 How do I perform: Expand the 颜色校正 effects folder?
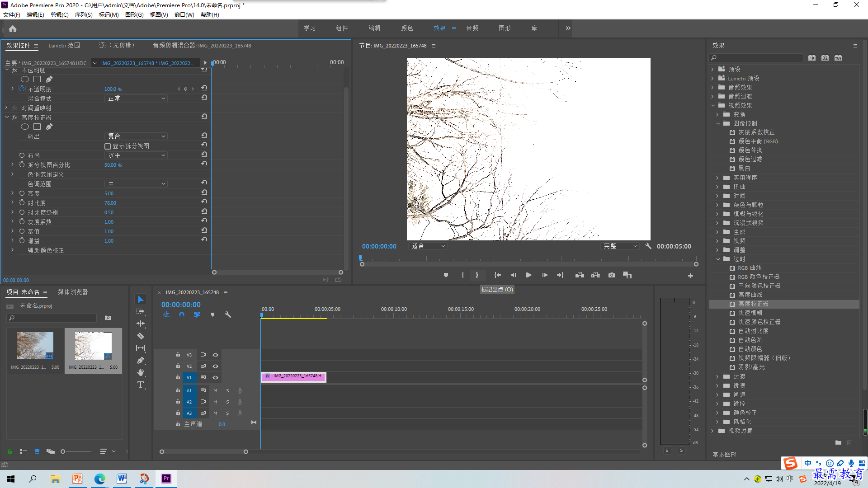(717, 413)
